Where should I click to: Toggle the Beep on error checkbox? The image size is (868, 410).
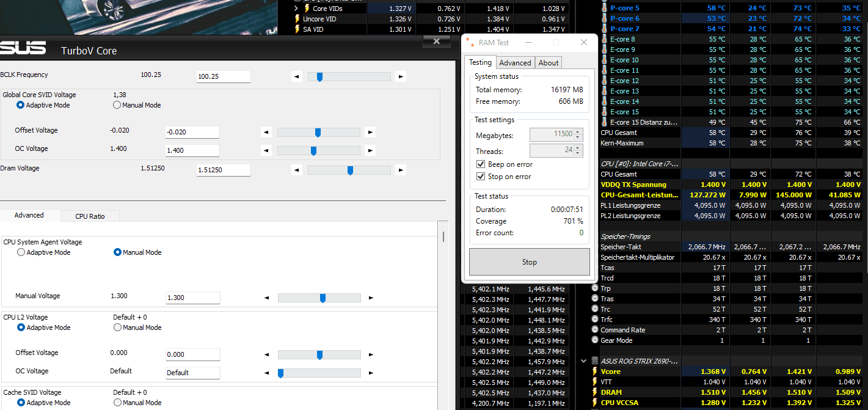pos(481,164)
